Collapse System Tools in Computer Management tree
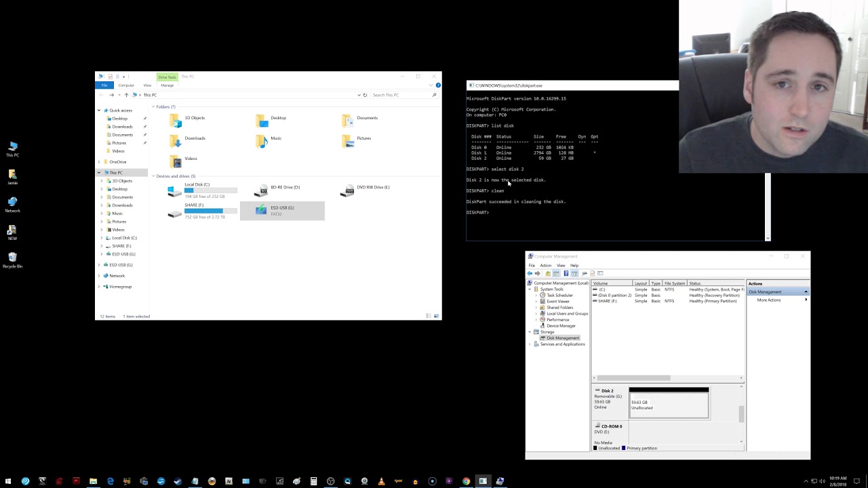Image resolution: width=868 pixels, height=488 pixels. (x=530, y=289)
